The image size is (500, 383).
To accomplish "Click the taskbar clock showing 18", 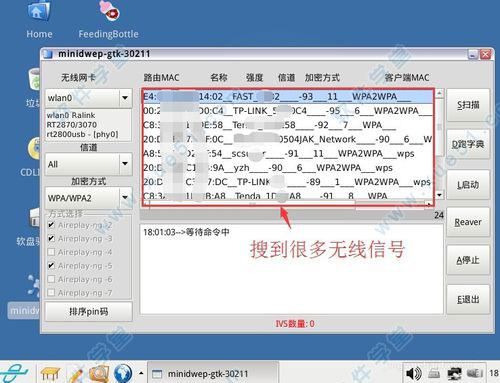I will coord(494,373).
